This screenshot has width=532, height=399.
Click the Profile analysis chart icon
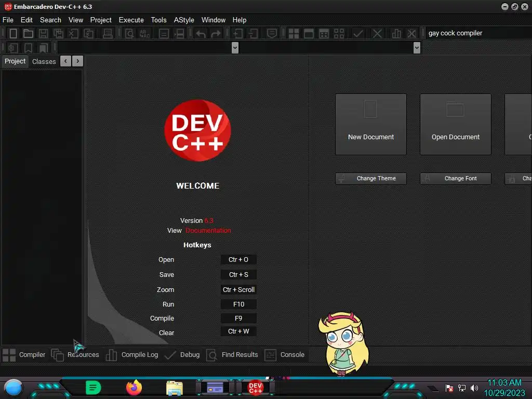point(396,33)
